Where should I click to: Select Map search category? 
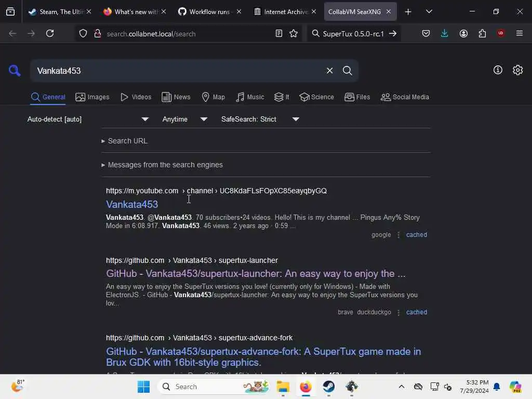[213, 97]
